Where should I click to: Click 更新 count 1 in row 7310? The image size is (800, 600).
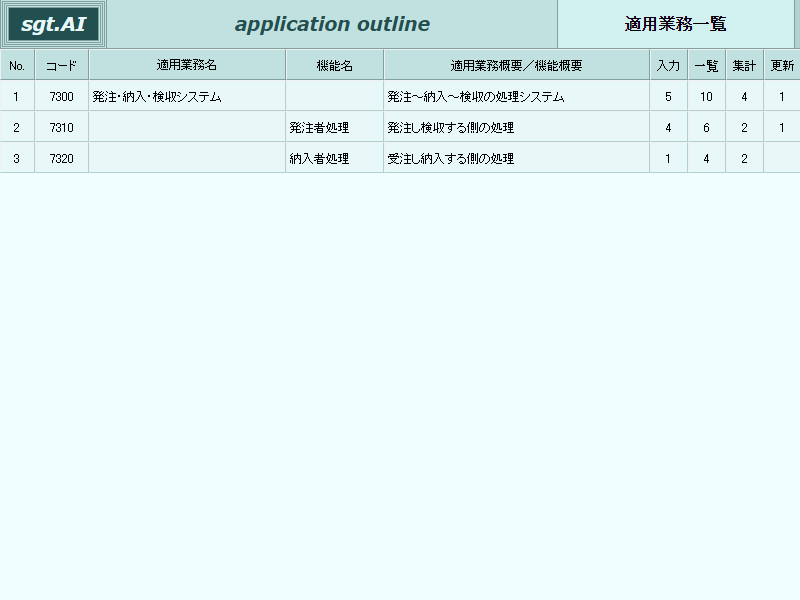(782, 128)
